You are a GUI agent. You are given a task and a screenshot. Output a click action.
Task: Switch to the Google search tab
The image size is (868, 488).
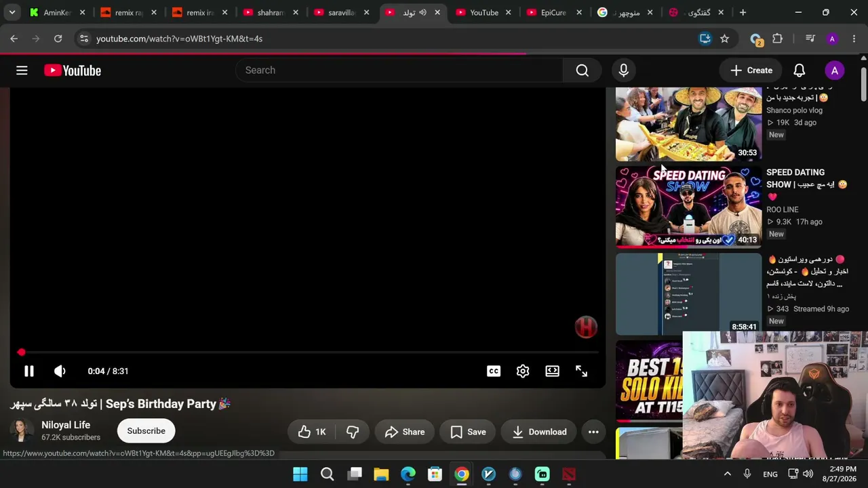(x=624, y=12)
